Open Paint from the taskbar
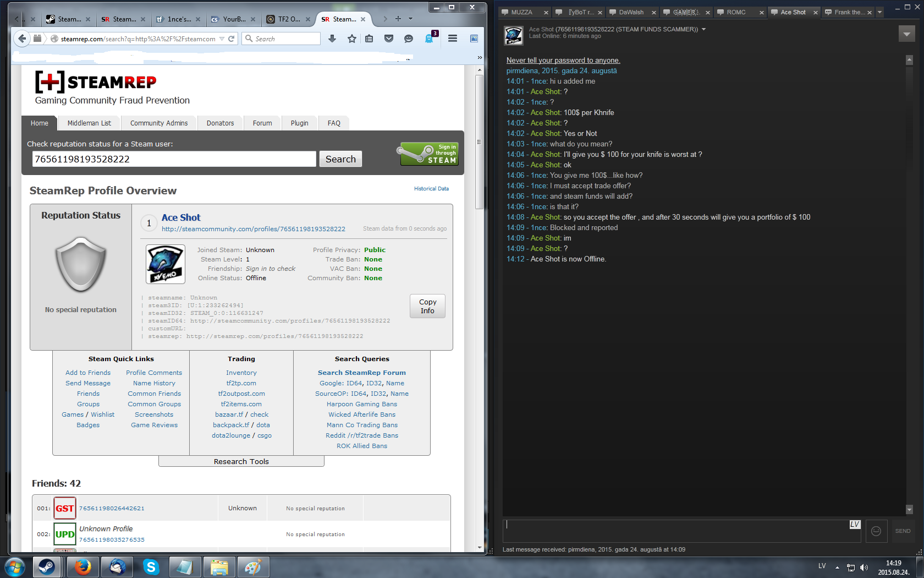The image size is (924, 578). pyautogui.click(x=253, y=567)
